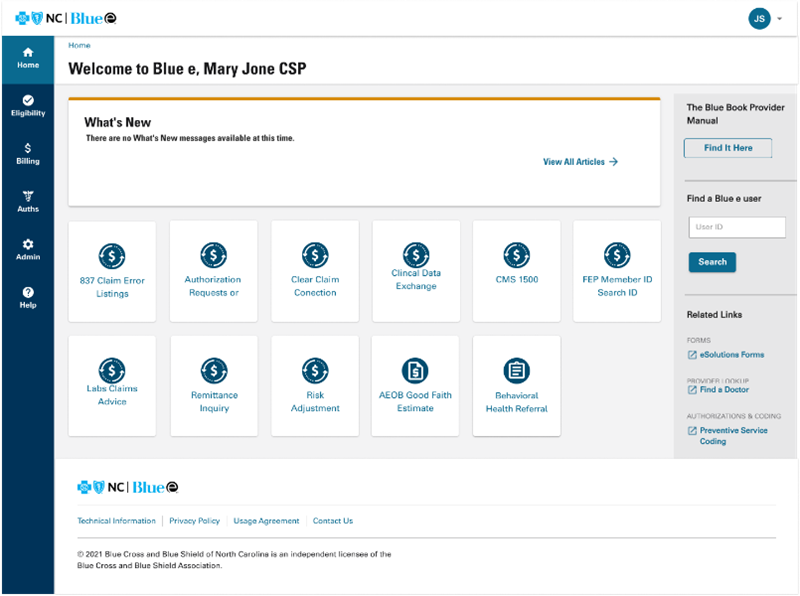Open the Remittance Inquiry tile
Image resolution: width=800 pixels, height=596 pixels.
point(214,386)
